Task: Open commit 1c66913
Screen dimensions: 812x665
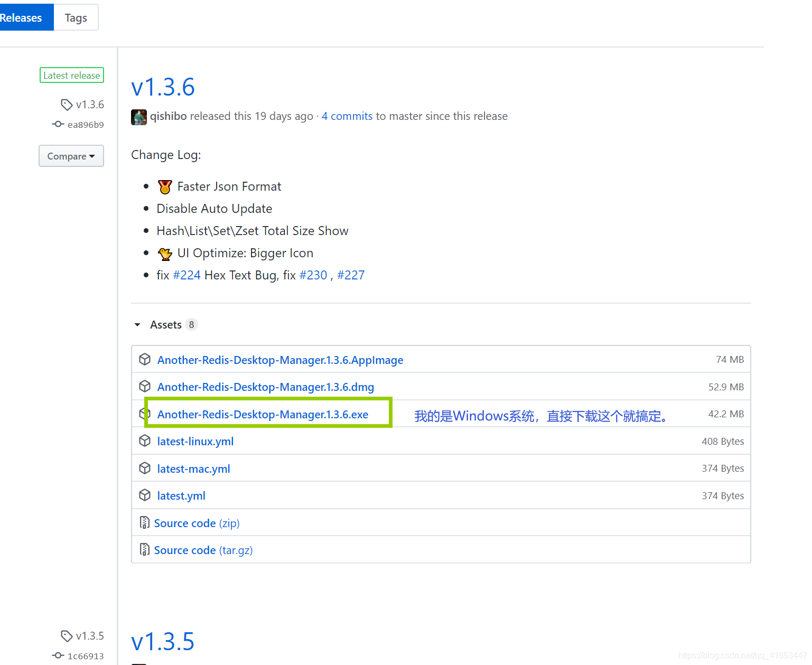Action: coord(86,656)
